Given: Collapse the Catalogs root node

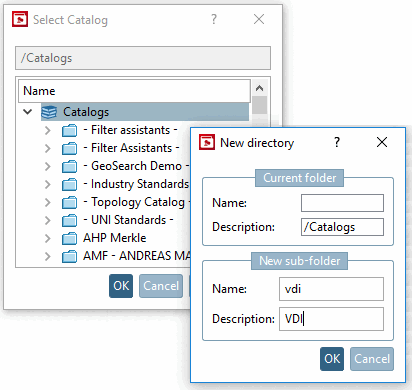Looking at the screenshot, I should click(28, 112).
